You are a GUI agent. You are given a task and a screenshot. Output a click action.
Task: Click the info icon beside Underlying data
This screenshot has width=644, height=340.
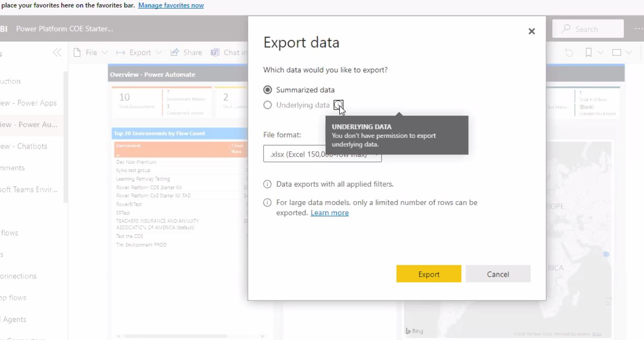click(338, 105)
